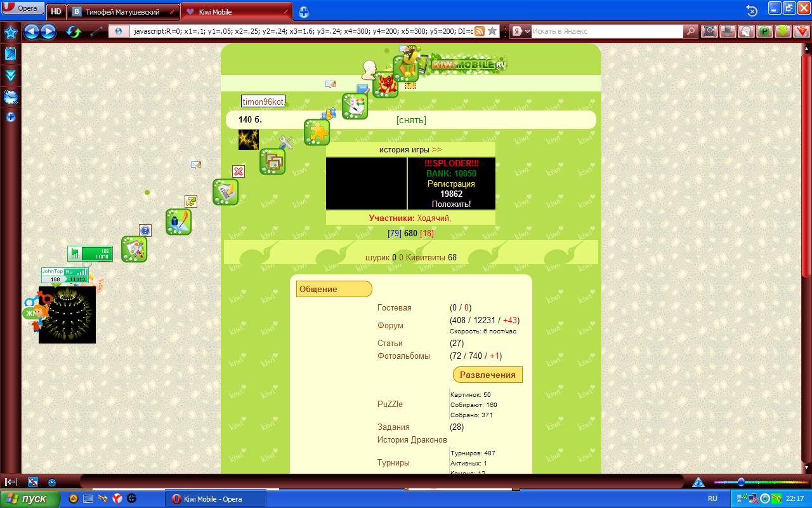Viewport: 812px width, 508px height.
Task: Switch to the Тимофей Матушевский tab
Action: point(121,12)
